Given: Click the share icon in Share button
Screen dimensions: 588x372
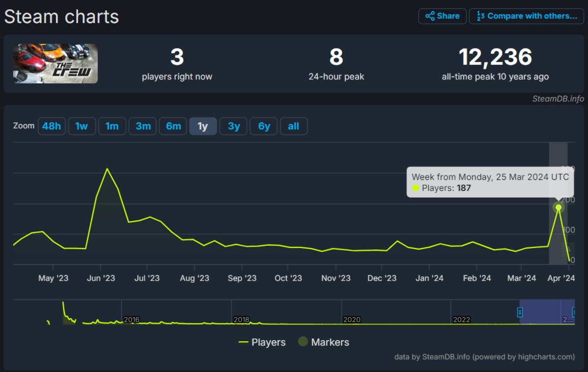Looking at the screenshot, I should 430,16.
